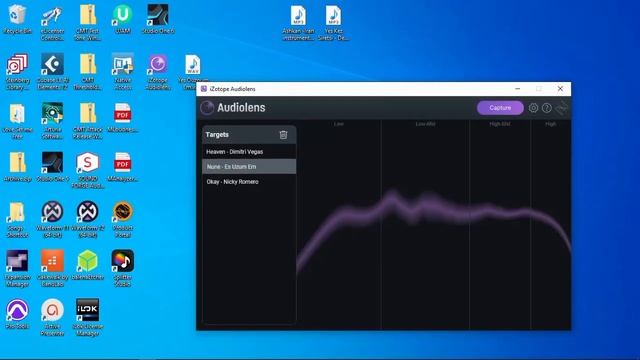
Task: Select the UJAM desktop shortcut
Action: point(122,20)
